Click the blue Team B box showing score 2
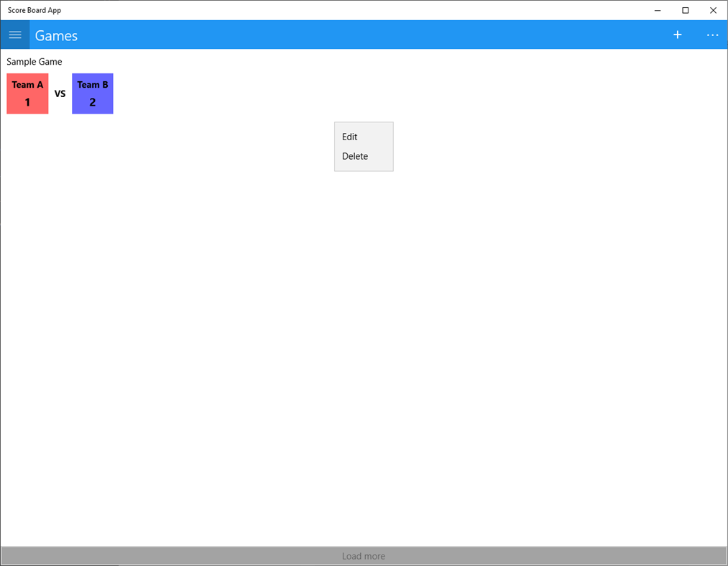 [x=92, y=93]
